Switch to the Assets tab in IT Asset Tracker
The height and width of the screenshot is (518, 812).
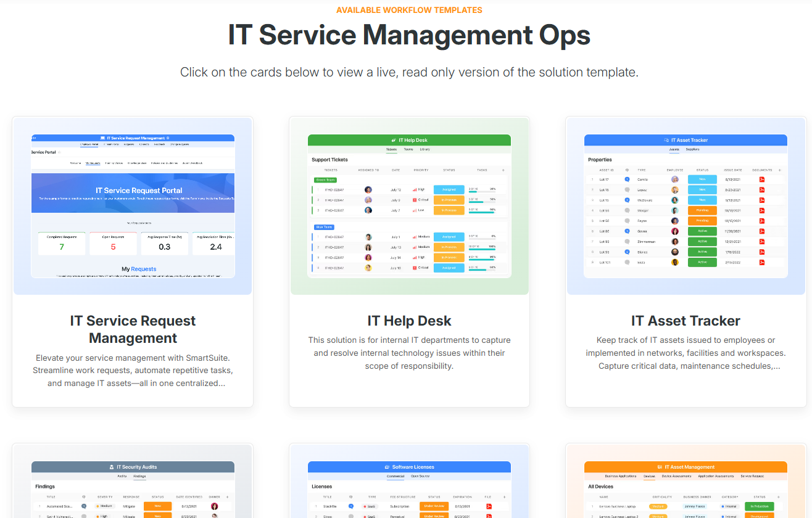coord(674,149)
